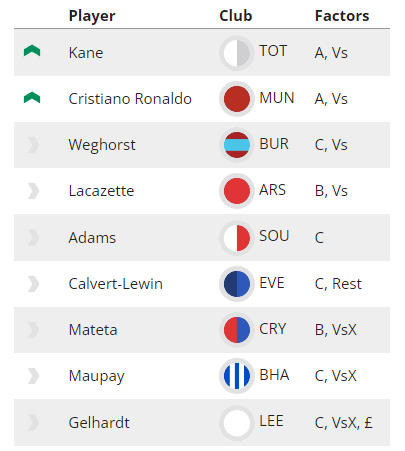Expand the chevron next to Weghorst

(x=33, y=145)
